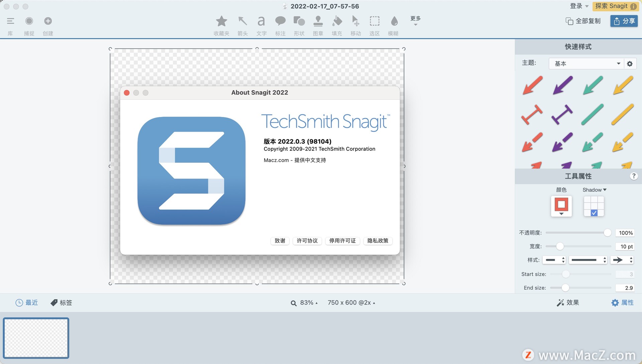
Task: Click the Share (分享) button
Action: (624, 21)
